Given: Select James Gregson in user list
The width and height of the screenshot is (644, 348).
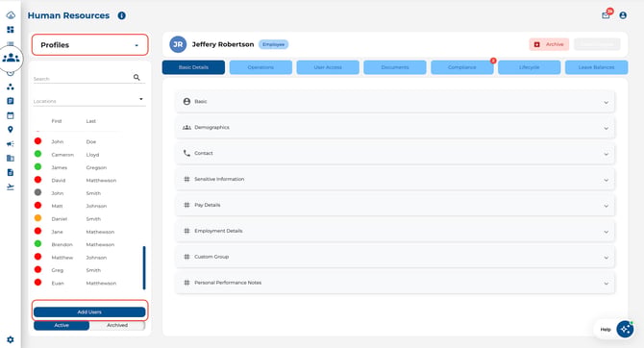Looking at the screenshot, I should click(78, 167).
